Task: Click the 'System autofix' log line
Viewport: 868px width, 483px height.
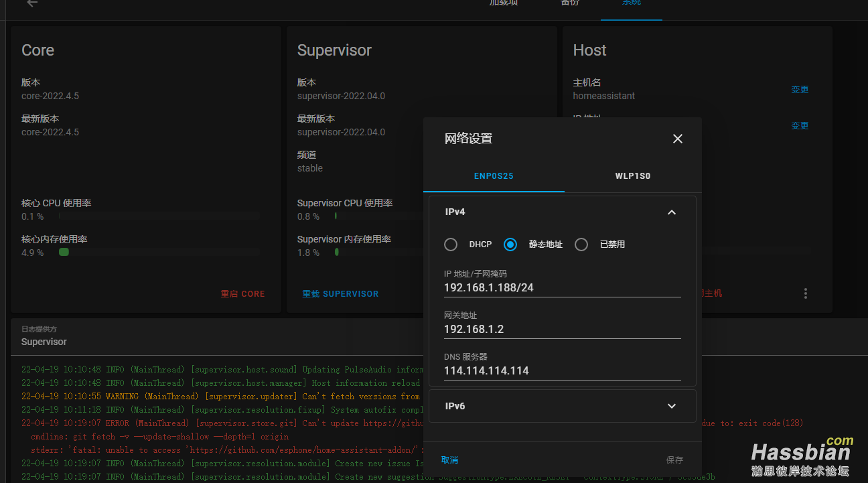Action: pos(221,410)
